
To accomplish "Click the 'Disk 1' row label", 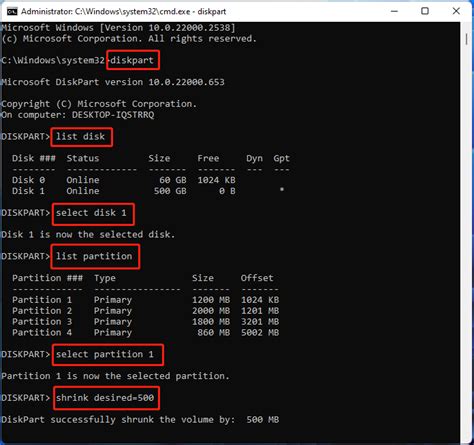I will click(28, 191).
